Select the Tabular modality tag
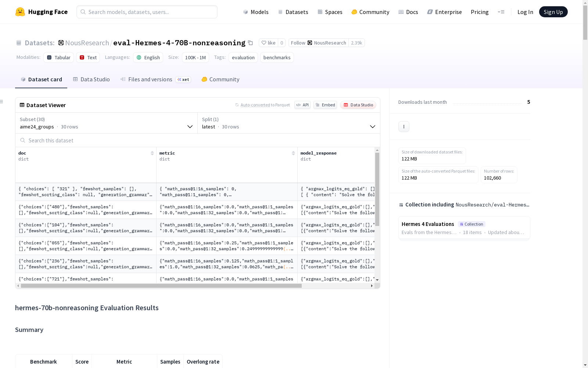Viewport: 588px width, 368px height. pos(59,57)
